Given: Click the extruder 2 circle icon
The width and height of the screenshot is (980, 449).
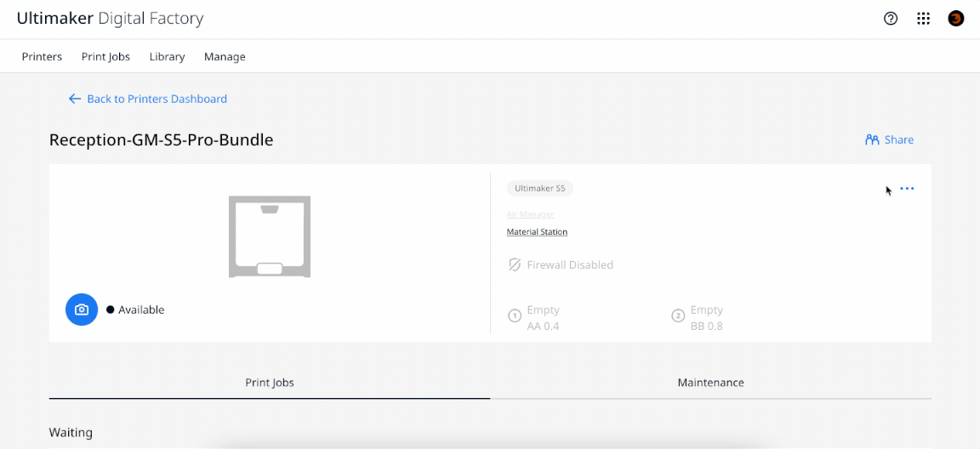Looking at the screenshot, I should [677, 316].
